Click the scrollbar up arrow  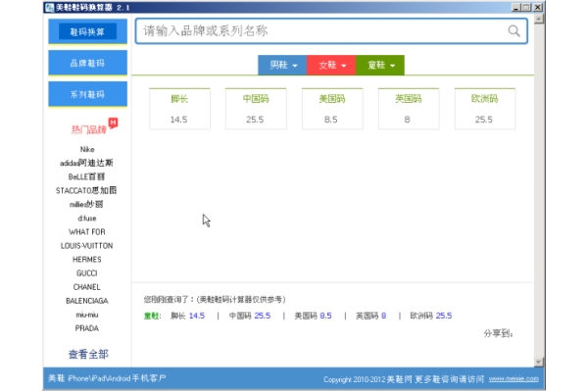[539, 19]
